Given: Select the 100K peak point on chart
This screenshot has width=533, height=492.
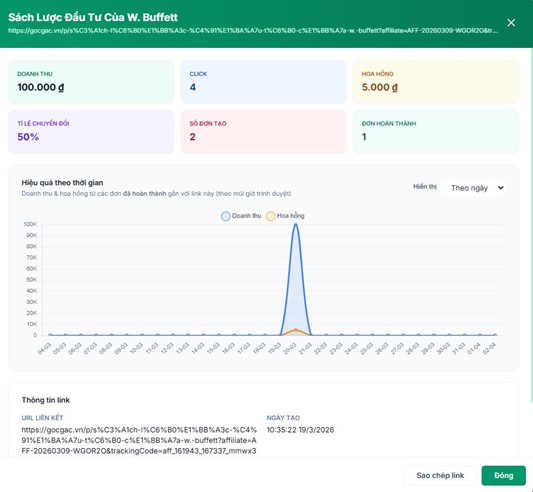Looking at the screenshot, I should (x=296, y=224).
